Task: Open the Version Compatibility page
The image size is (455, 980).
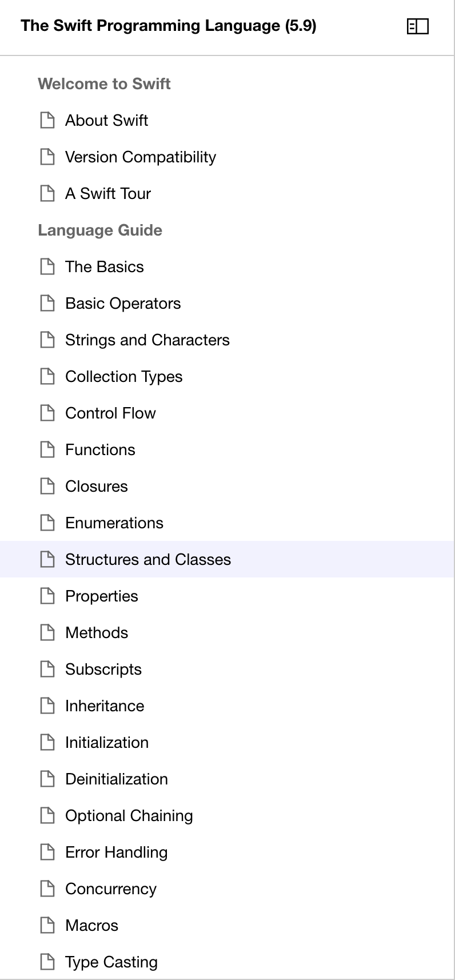Action: click(141, 157)
